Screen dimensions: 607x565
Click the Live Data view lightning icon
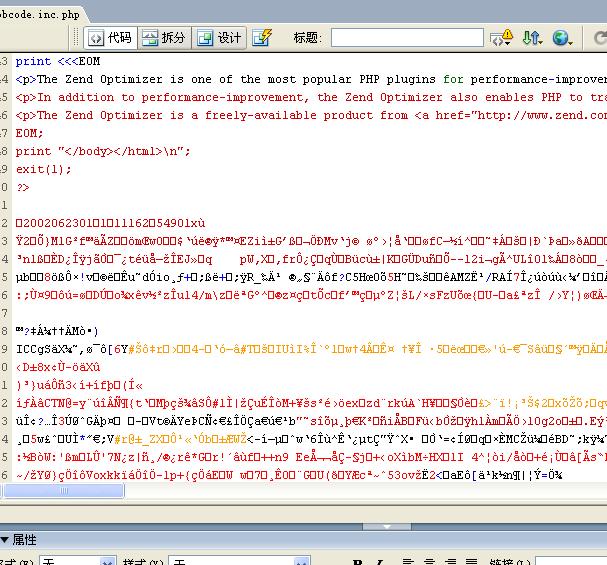262,38
